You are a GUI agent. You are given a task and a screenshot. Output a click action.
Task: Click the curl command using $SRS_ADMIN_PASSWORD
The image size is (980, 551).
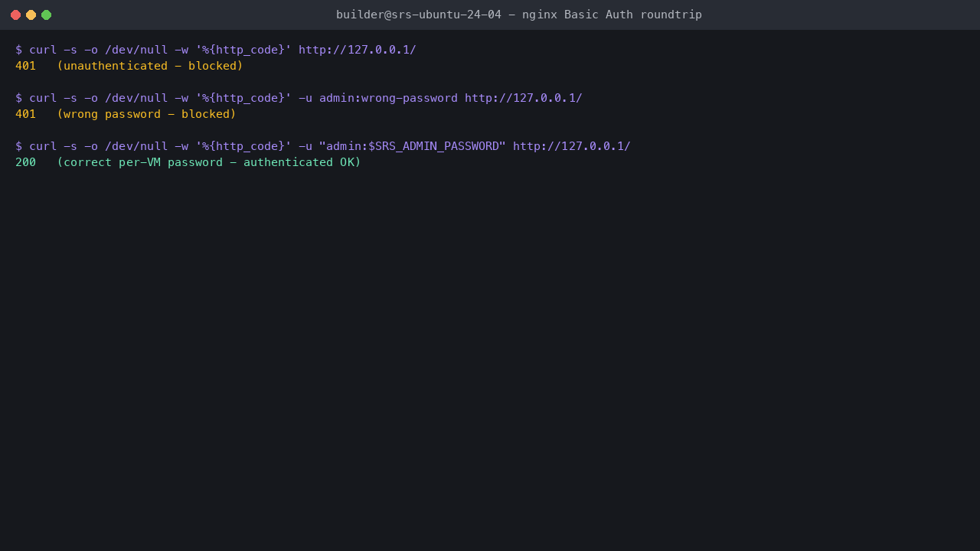click(323, 146)
